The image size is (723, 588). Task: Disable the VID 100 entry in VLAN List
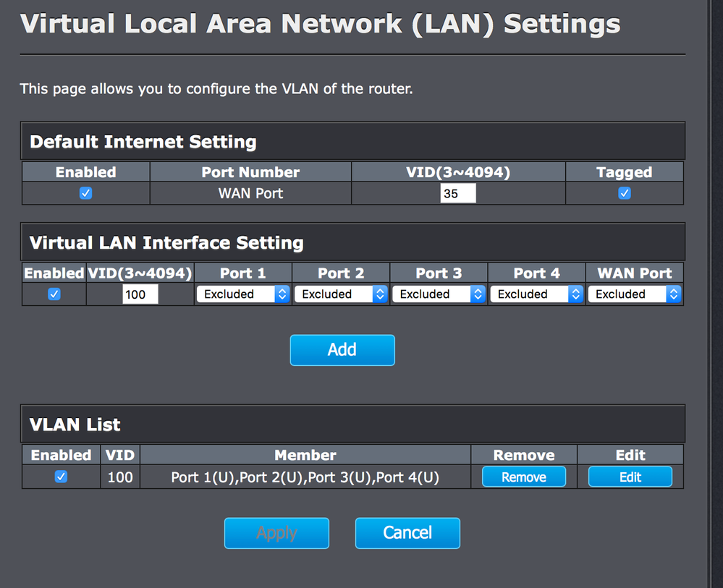pos(62,477)
